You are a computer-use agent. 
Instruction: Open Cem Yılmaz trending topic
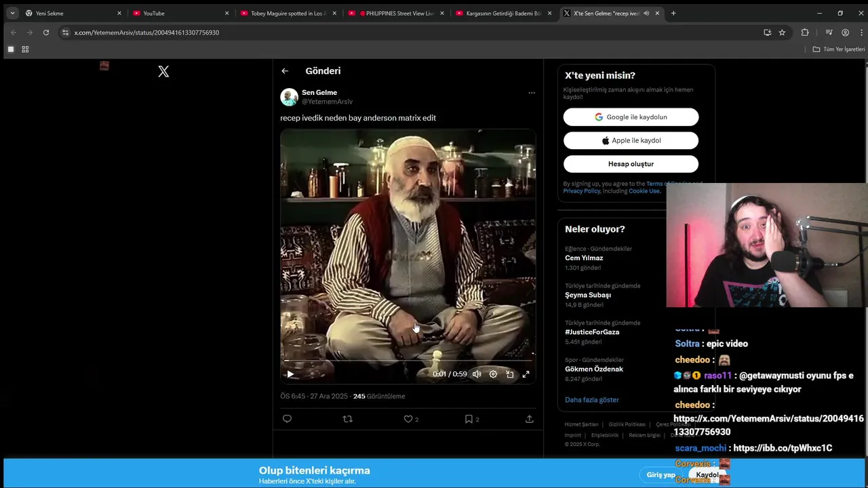tap(584, 258)
